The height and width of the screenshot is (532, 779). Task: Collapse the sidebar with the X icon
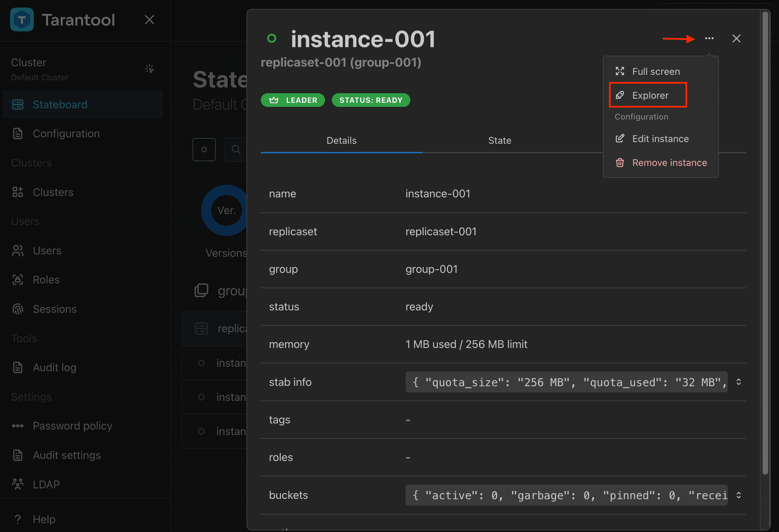(x=150, y=19)
